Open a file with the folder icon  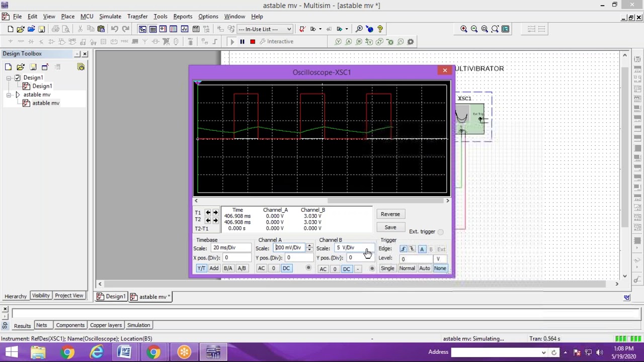[x=21, y=29]
